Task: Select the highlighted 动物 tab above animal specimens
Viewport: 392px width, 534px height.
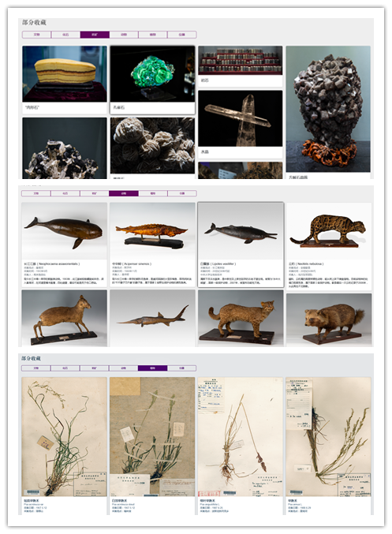Action: point(124,193)
